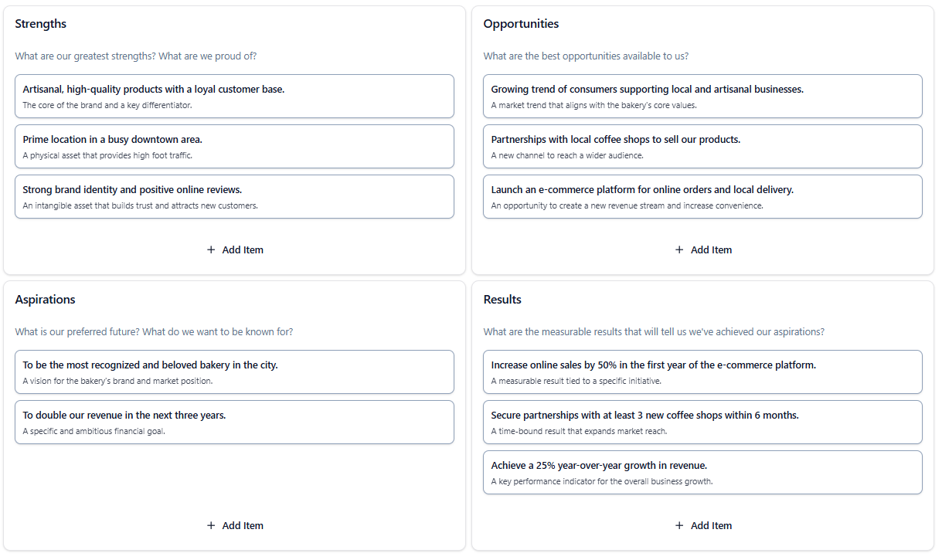Click the Add Item button under Strengths
This screenshot has height=560, width=942.
click(x=235, y=249)
